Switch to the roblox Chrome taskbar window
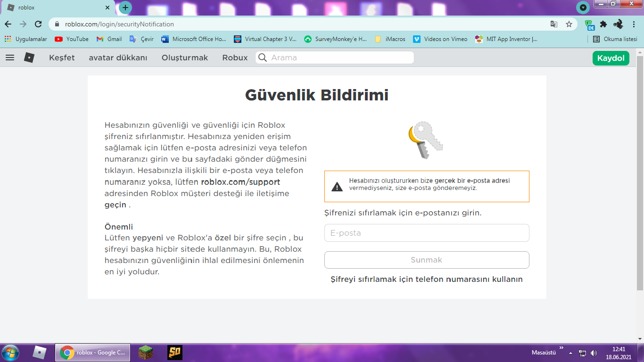 click(93, 353)
